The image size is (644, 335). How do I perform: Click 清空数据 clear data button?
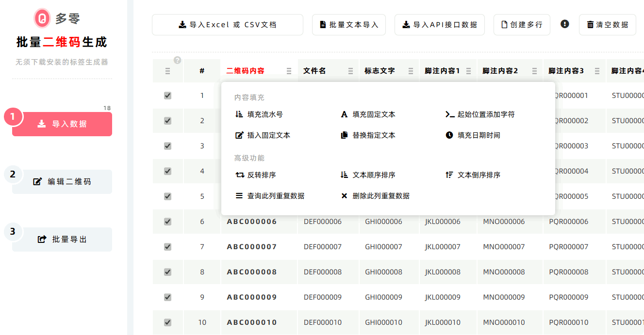coord(607,25)
